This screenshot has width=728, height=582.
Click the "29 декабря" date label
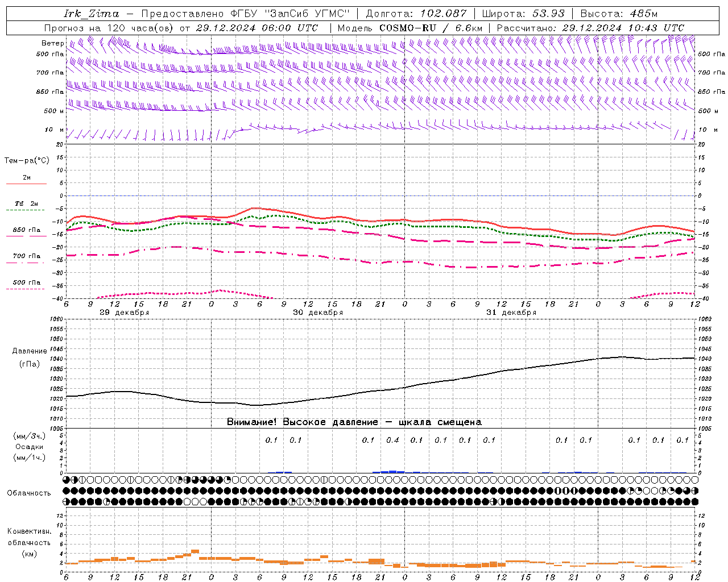coord(125,313)
